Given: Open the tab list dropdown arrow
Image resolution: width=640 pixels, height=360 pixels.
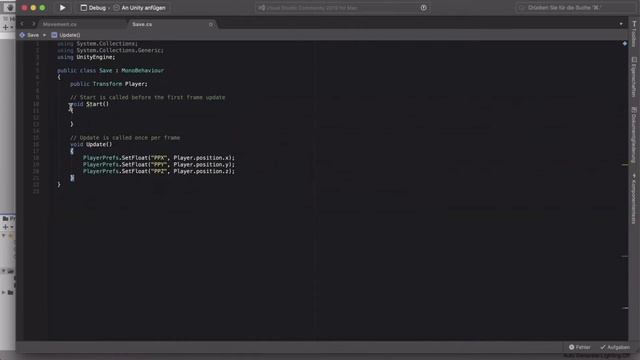Looking at the screenshot, I should [x=621, y=24].
